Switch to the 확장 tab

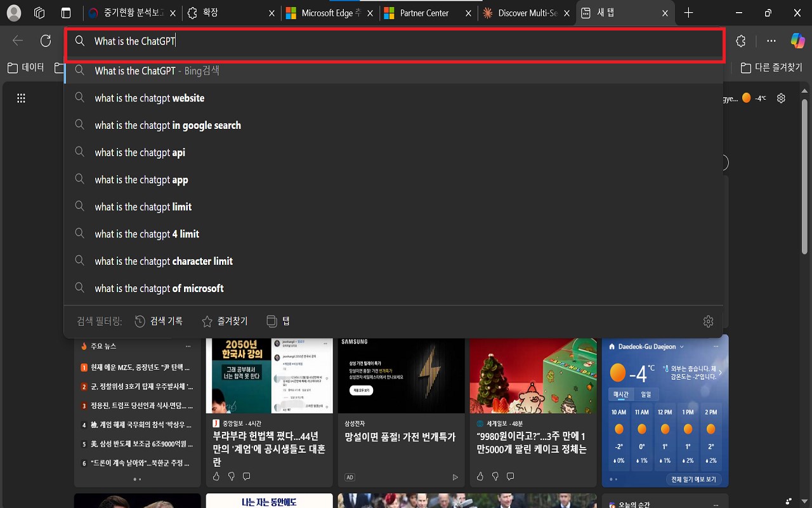(x=230, y=13)
